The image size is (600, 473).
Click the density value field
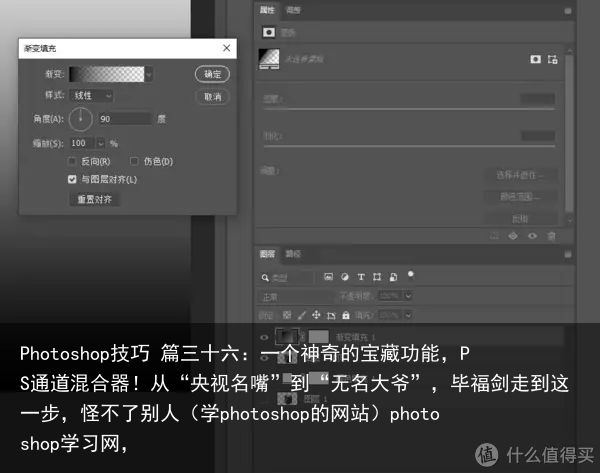point(538,99)
